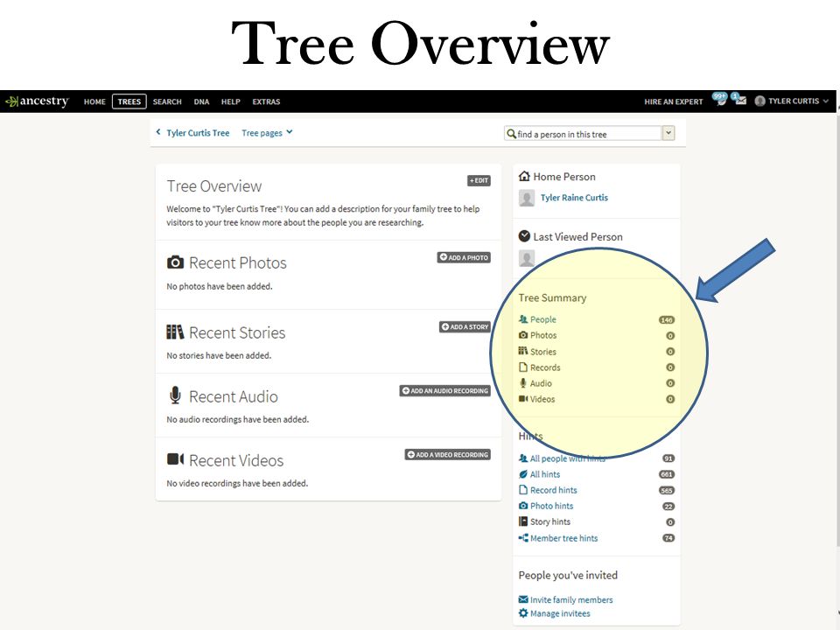The width and height of the screenshot is (840, 630).
Task: Open the messages envelope icon
Action: pyautogui.click(x=740, y=100)
